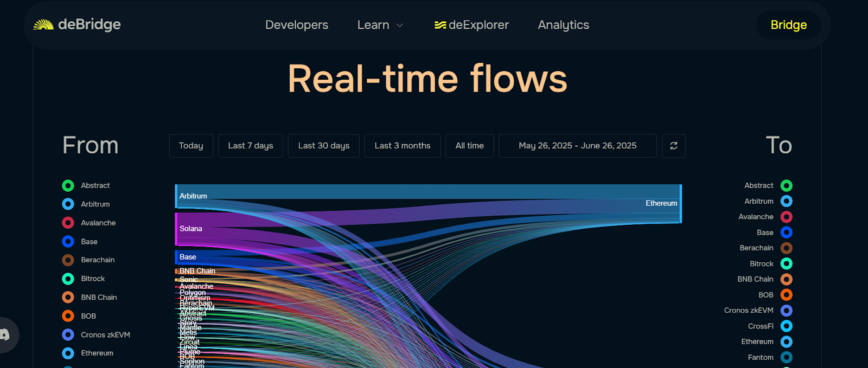Go to Analytics page
This screenshot has height=368, width=868.
click(563, 25)
